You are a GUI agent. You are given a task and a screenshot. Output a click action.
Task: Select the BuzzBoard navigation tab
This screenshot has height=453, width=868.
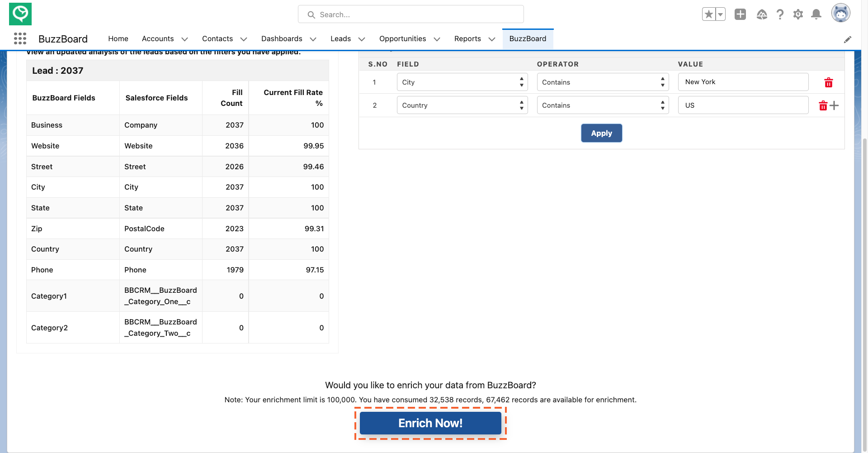click(528, 39)
